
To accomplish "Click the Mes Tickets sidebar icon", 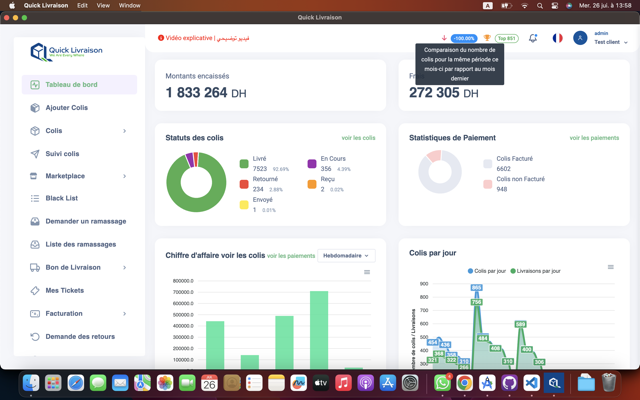I will (x=35, y=291).
